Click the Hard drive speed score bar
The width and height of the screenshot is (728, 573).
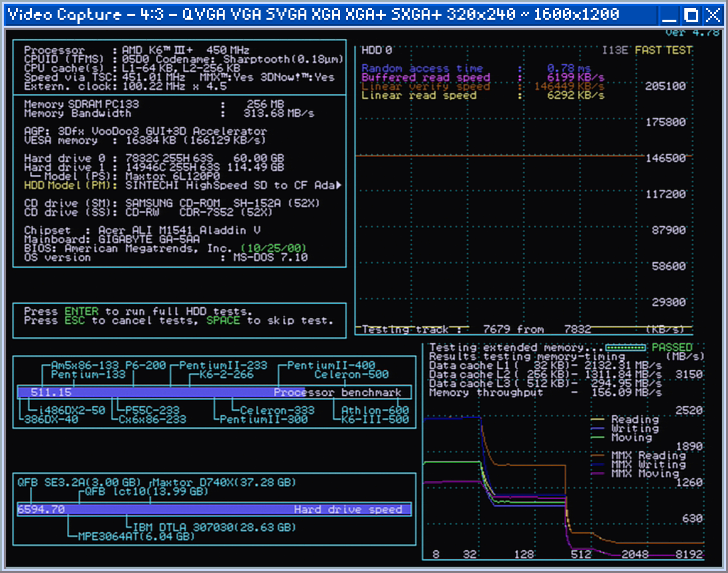click(x=214, y=509)
